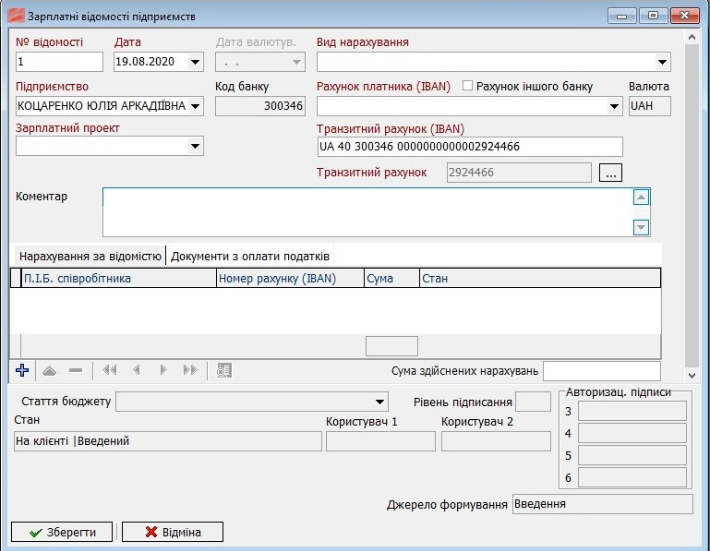710x551 pixels.
Task: Jump to last record navigation icon
Action: point(190,370)
